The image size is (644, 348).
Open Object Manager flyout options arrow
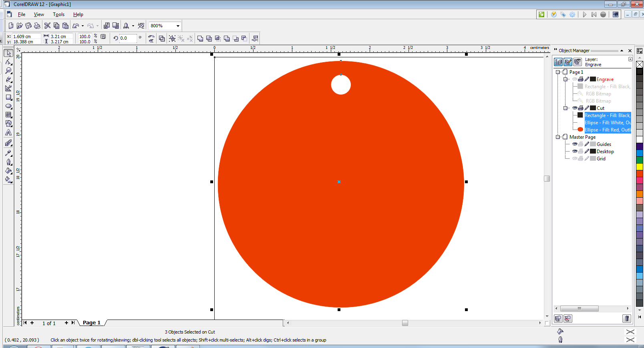(630, 59)
